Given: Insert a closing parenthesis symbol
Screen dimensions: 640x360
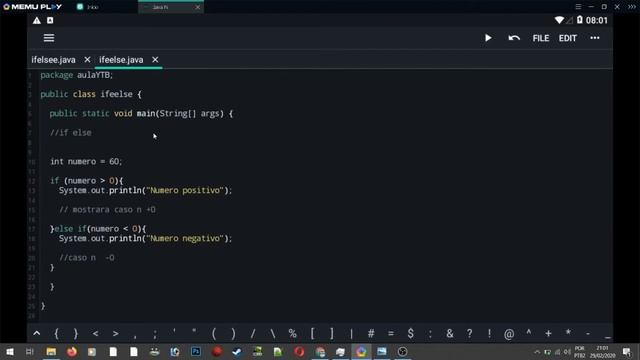Looking at the screenshot, I should pos(233,333).
